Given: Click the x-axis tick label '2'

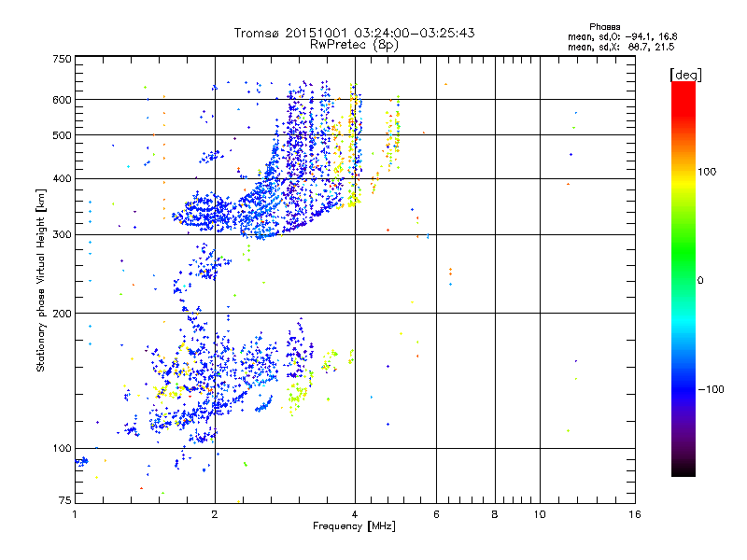Looking at the screenshot, I should click(x=215, y=514).
